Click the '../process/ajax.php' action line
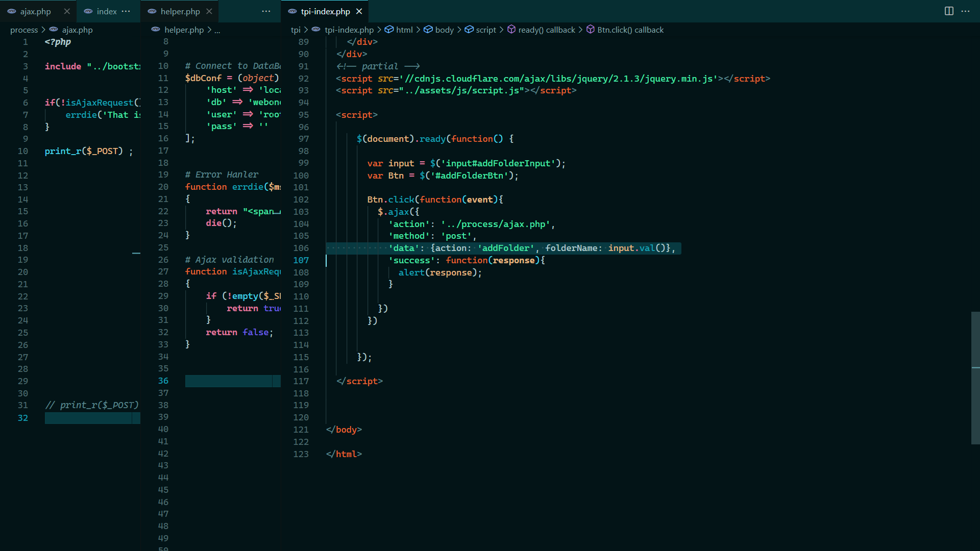The width and height of the screenshot is (980, 551). [x=472, y=224]
